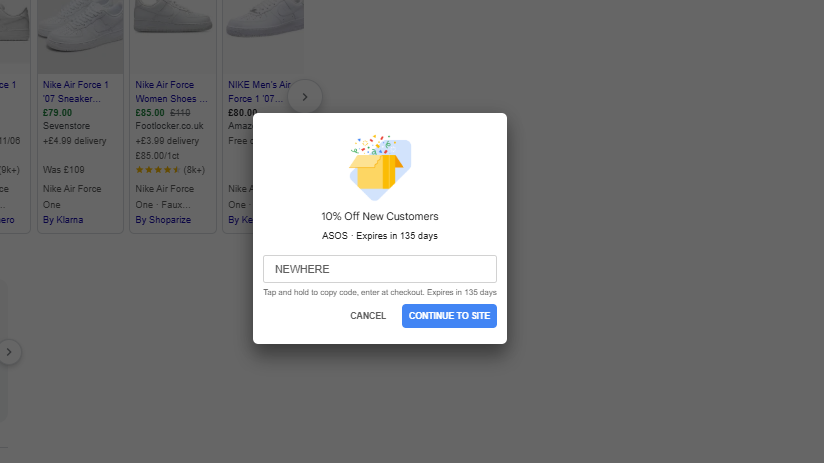Open Nike Air Force 1 '07 Sneaker link
The width and height of the screenshot is (824, 463).
[x=76, y=91]
